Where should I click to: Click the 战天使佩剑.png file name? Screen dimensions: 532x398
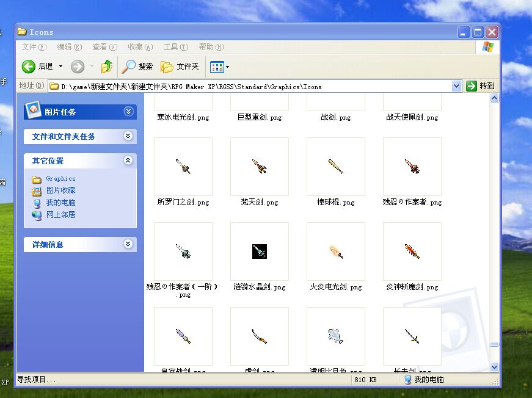click(412, 117)
